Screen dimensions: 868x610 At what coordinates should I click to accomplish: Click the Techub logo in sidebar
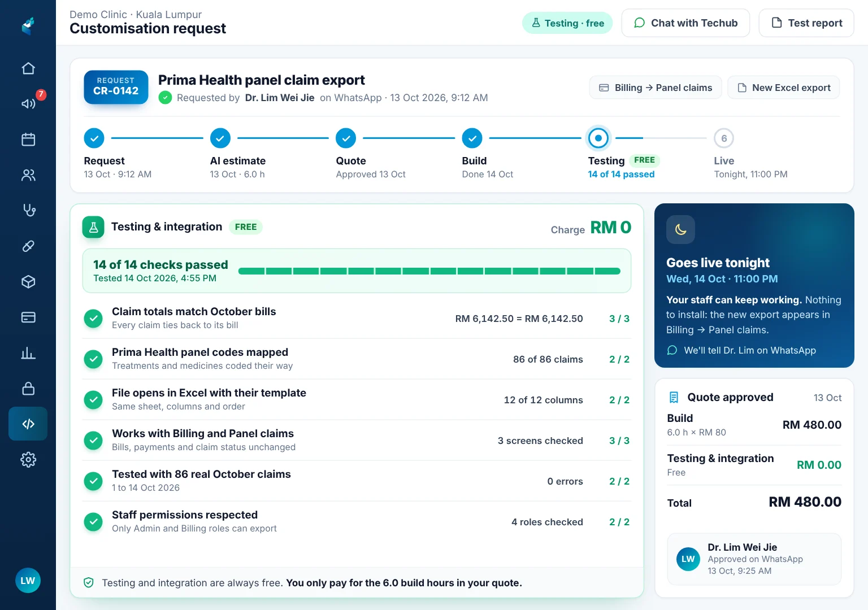(28, 25)
